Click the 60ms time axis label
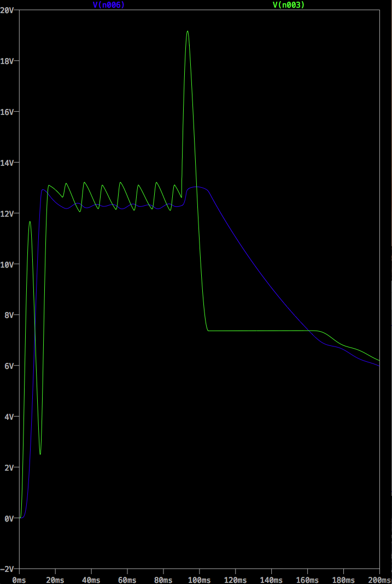The height and width of the screenshot is (584, 392). pyautogui.click(x=127, y=580)
